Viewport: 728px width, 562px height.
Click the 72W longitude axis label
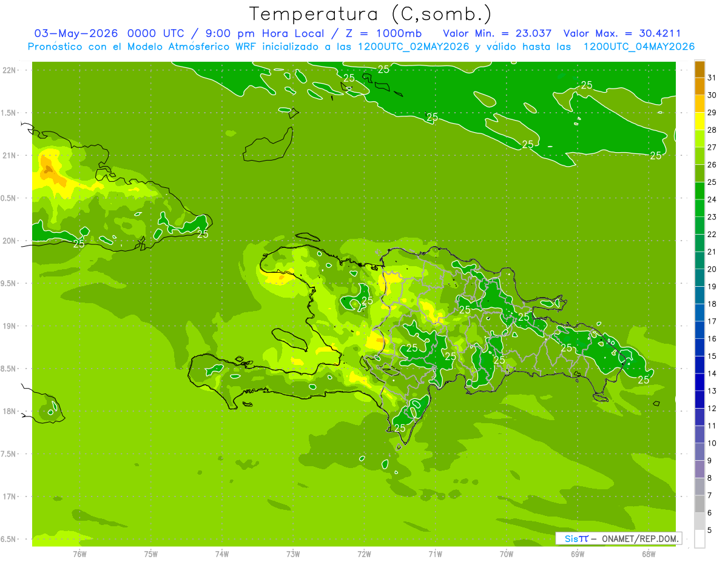pos(364,554)
